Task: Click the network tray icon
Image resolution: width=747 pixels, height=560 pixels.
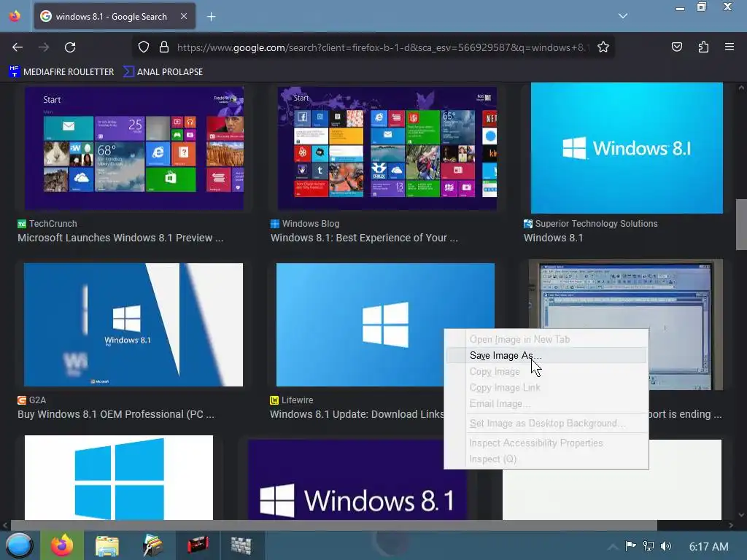Action: 649,546
